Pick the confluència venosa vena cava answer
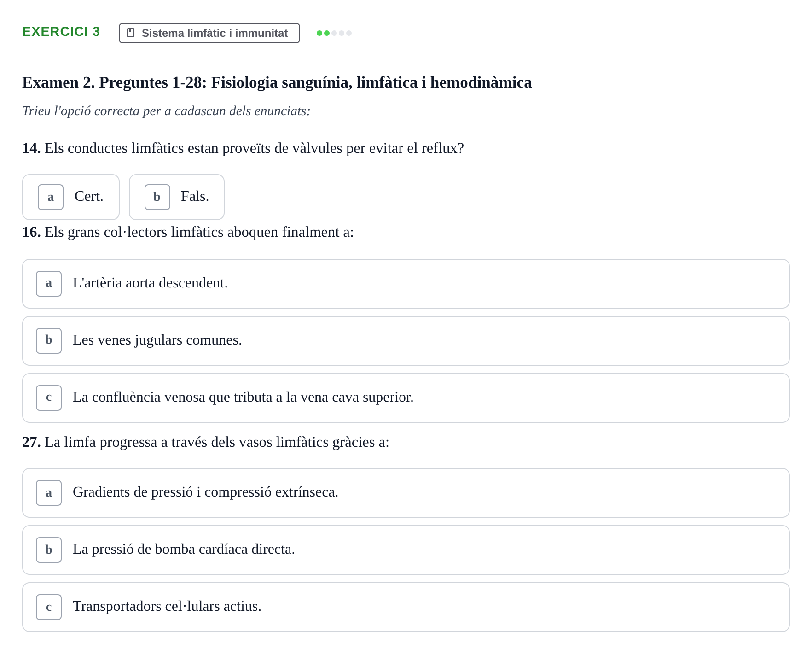 click(x=406, y=398)
